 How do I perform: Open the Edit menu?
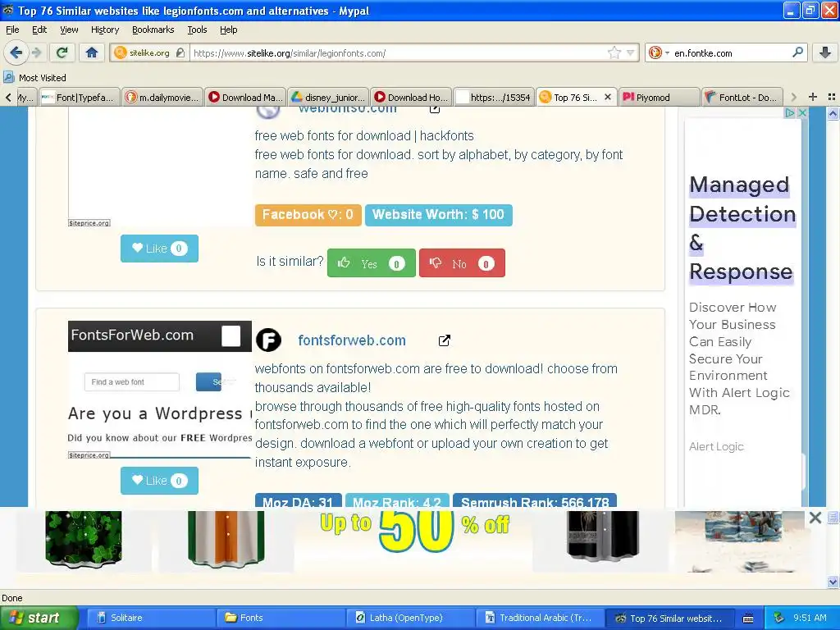point(39,30)
